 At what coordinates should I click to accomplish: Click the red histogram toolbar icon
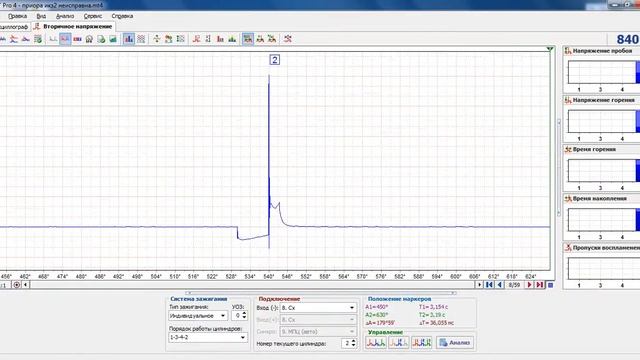(220, 39)
